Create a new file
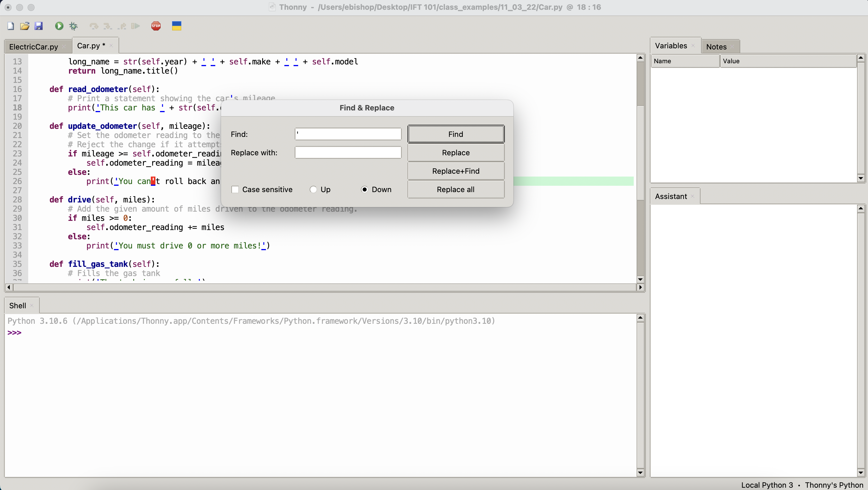 point(10,26)
